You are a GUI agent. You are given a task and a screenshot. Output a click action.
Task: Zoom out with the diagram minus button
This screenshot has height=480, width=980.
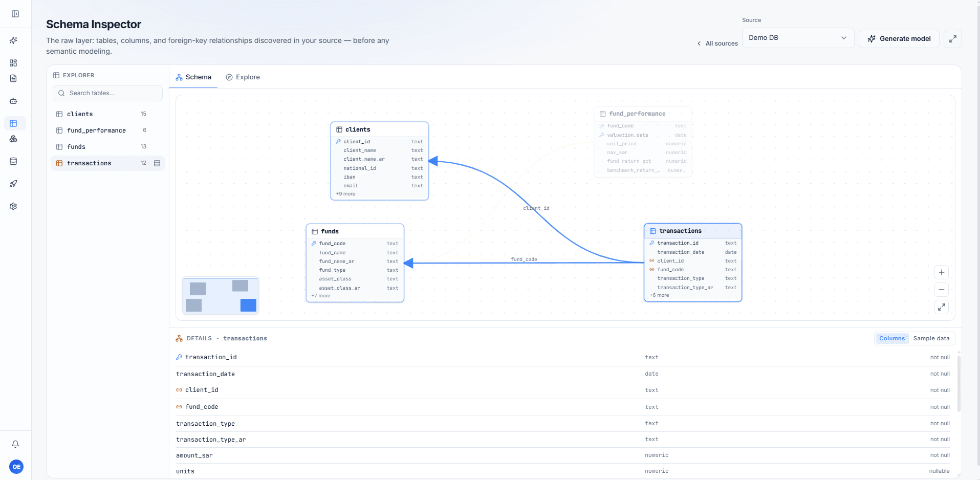point(942,290)
